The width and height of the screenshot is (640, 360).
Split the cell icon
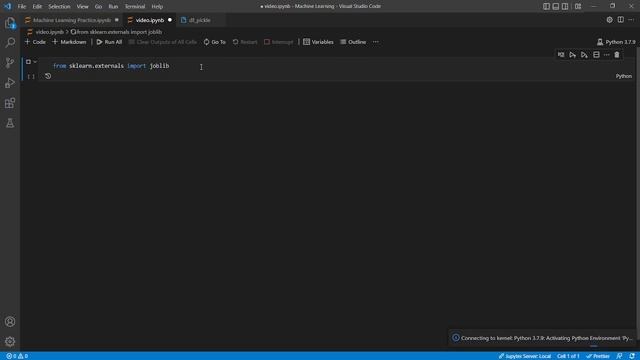pyautogui.click(x=596, y=55)
